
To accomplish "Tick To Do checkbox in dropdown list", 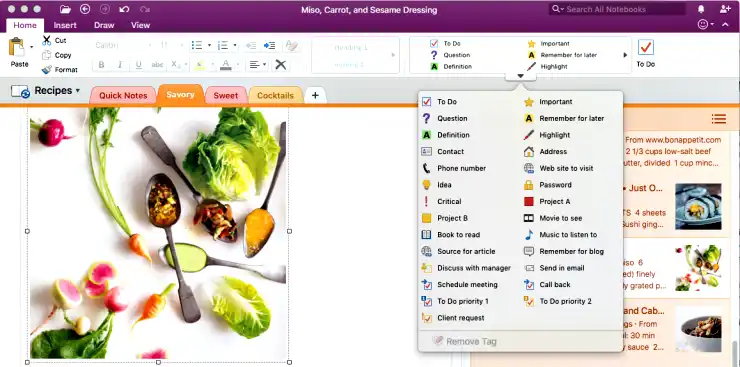I will (x=427, y=102).
